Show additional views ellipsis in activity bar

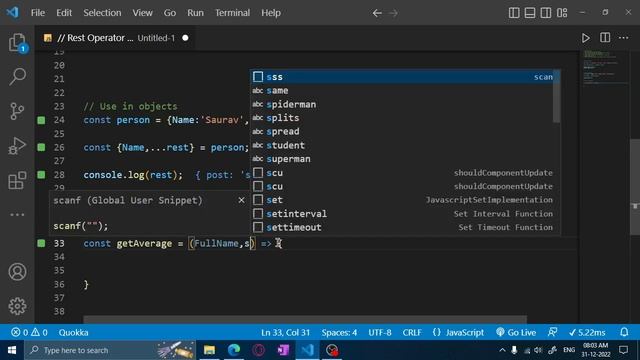pos(17,214)
